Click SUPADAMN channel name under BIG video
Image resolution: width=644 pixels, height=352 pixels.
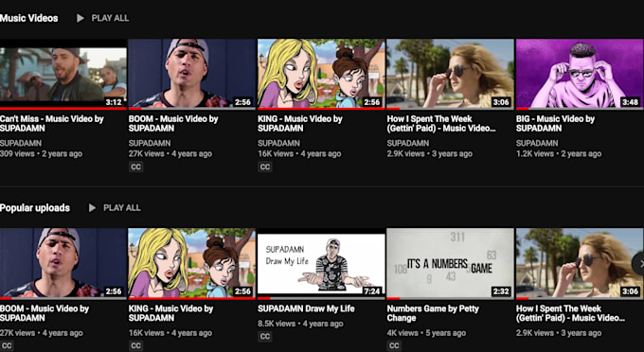coord(537,143)
